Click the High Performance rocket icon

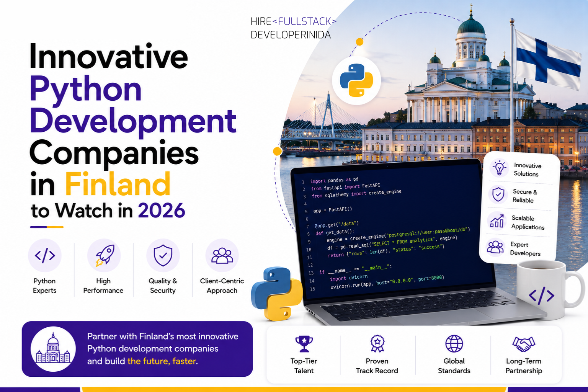pyautogui.click(x=104, y=255)
